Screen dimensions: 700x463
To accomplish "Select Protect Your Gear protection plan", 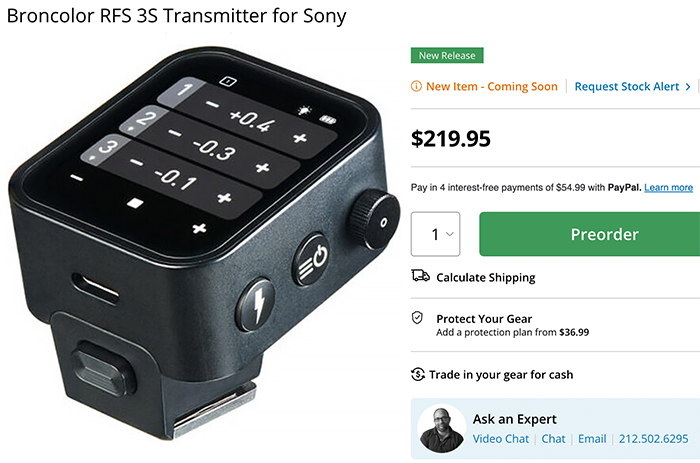I will tap(512, 325).
